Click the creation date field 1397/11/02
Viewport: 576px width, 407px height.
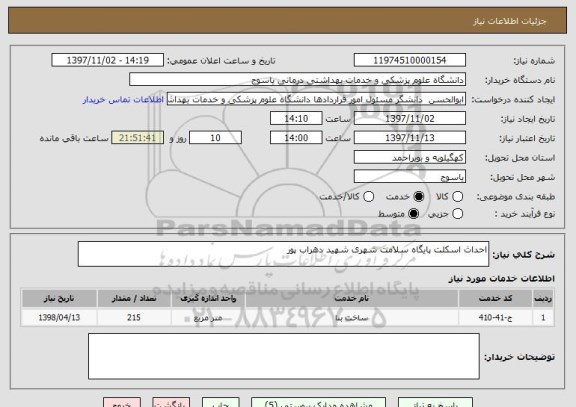(x=410, y=118)
